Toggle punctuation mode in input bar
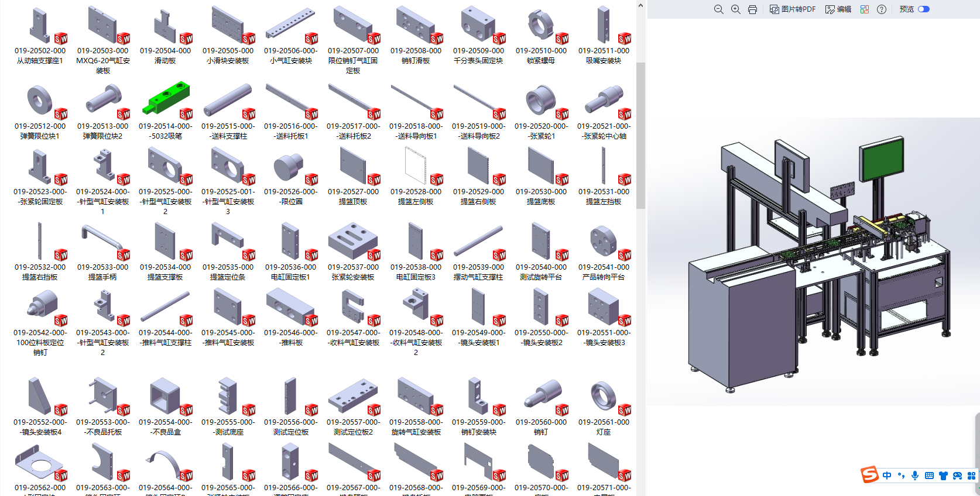 click(x=901, y=476)
